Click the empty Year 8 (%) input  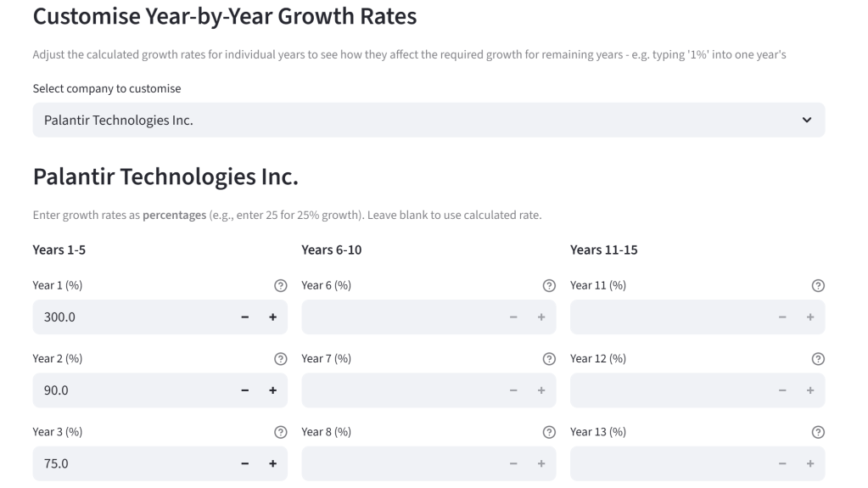pyautogui.click(x=399, y=464)
